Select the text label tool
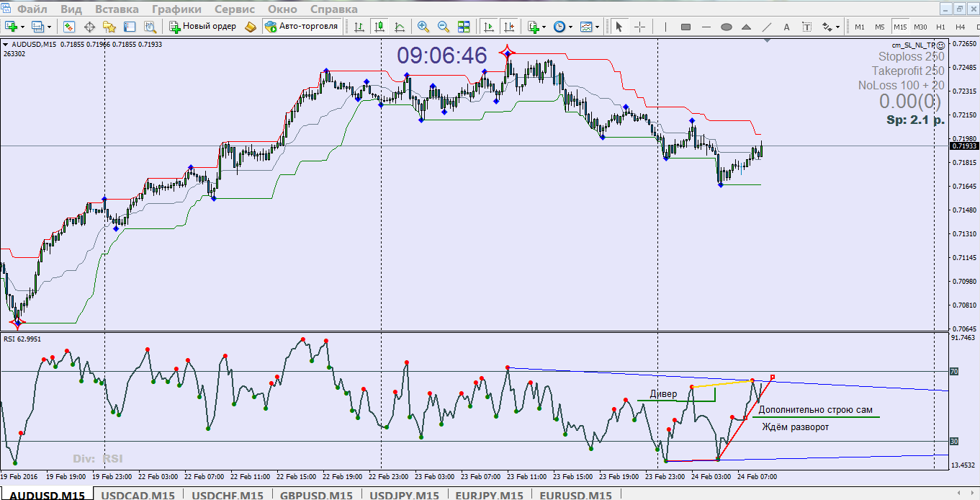980x500 pixels. pos(807,27)
